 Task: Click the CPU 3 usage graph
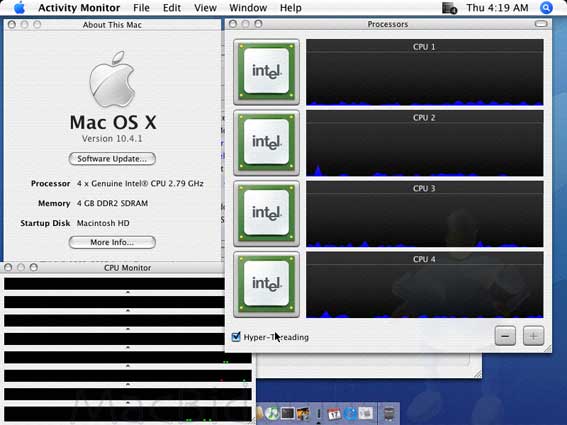425,214
